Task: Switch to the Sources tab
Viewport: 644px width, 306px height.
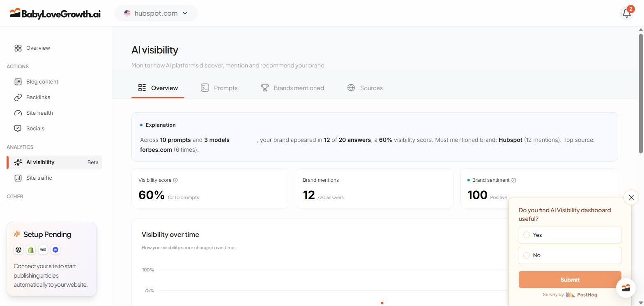Action: [365, 88]
